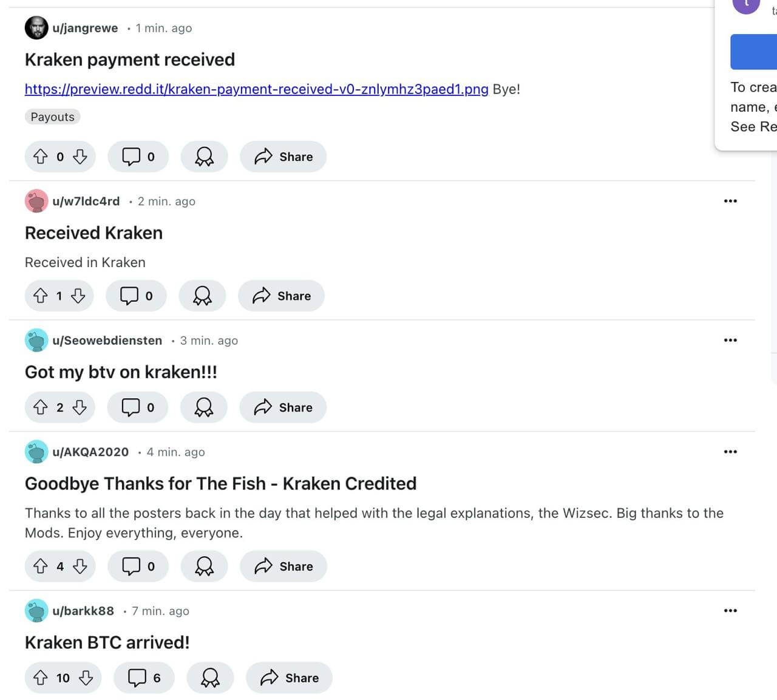Open comments on Received Kraken post
Viewport: 777px width, 700px height.
(136, 296)
